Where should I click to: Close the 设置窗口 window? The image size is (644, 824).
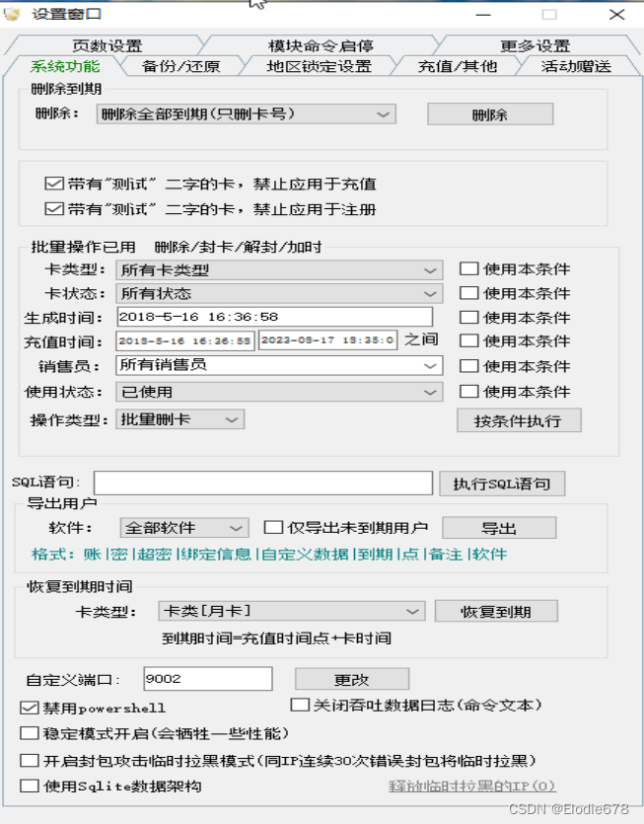[616, 14]
